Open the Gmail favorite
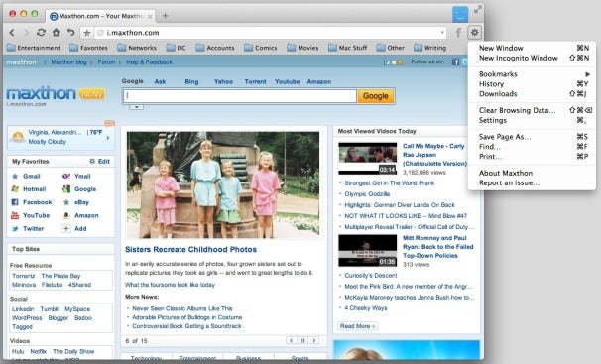The height and width of the screenshot is (364, 601). point(26,177)
